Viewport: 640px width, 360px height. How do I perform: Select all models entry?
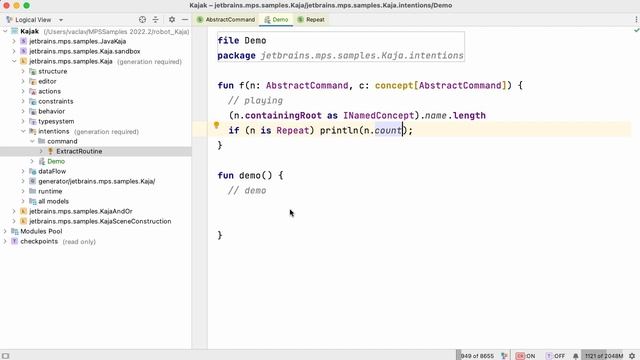click(53, 201)
